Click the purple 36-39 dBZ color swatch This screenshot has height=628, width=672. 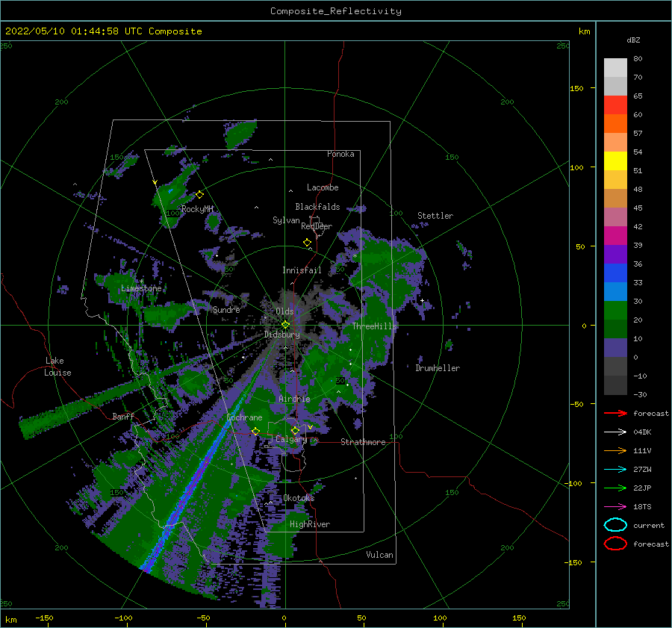pyautogui.click(x=615, y=255)
